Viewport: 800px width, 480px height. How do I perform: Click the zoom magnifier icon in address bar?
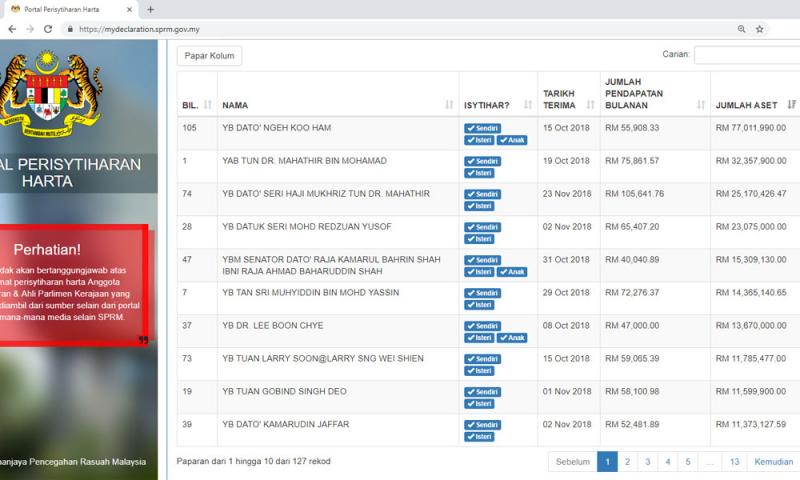tap(741, 29)
